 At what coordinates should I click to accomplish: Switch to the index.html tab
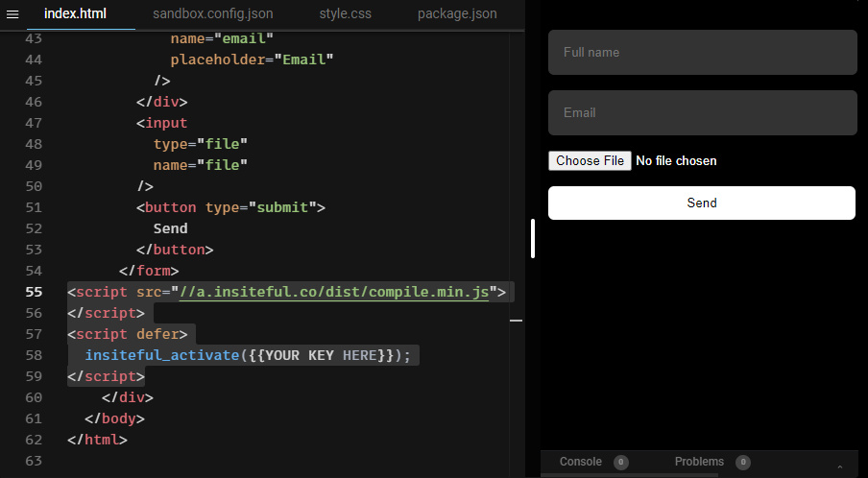point(75,13)
